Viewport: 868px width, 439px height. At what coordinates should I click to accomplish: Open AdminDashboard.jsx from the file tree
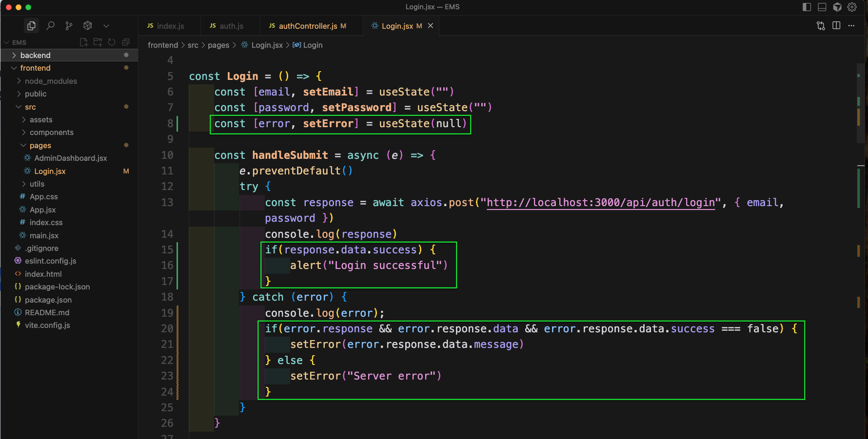coord(70,158)
